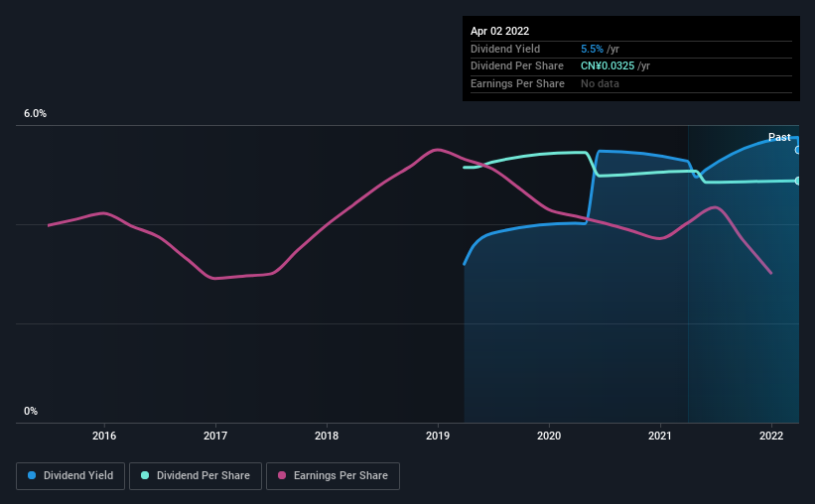Click the blue Dividend Yield endpoint marker
Image resolution: width=815 pixels, height=504 pixels.
798,150
